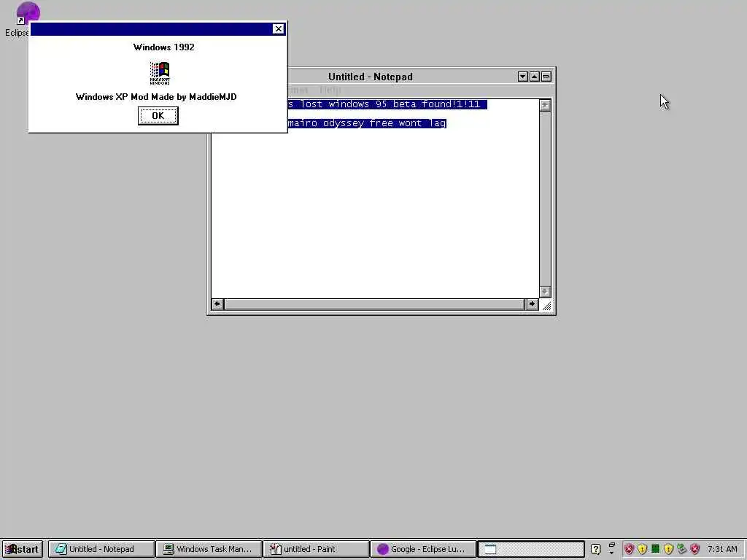
Task: Switch to Untitled - Notepad taskbar button
Action: tap(101, 549)
